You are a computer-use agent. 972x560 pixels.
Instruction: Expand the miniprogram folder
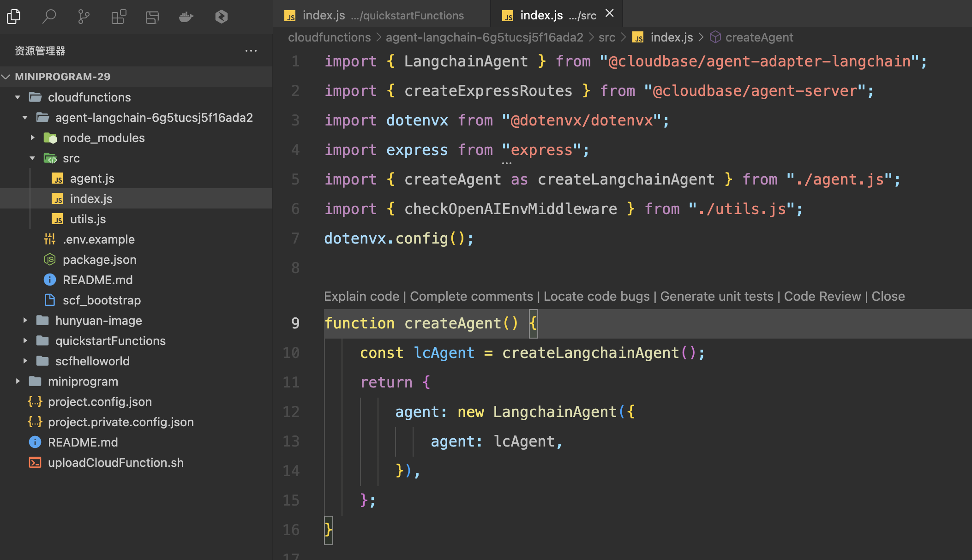(x=18, y=381)
